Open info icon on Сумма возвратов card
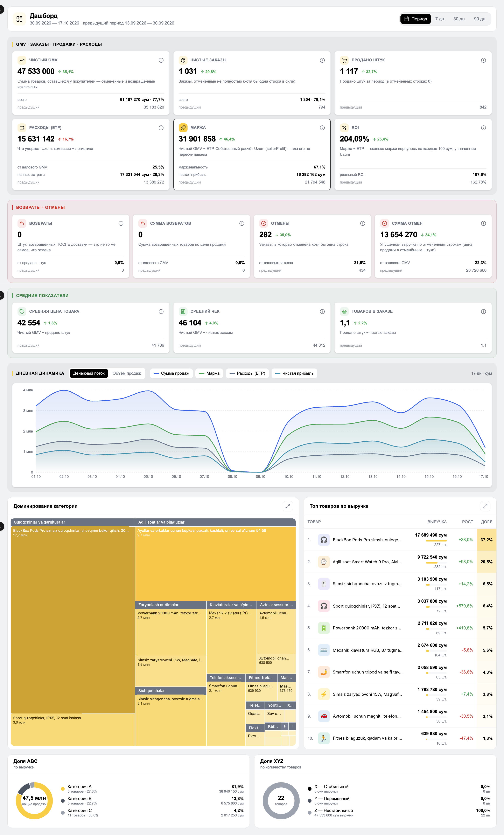Image resolution: width=504 pixels, height=835 pixels. pos(242,223)
